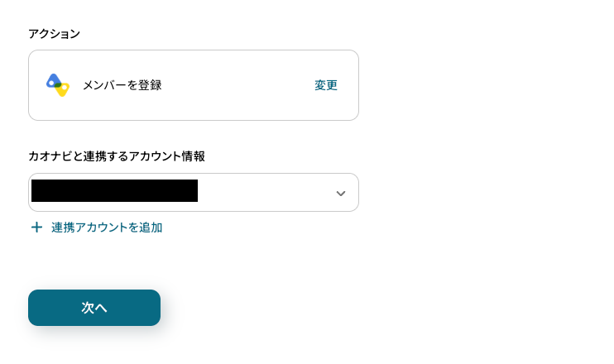Click the Kaonavi app logo icon
The width and height of the screenshot is (614, 364).
[57, 85]
